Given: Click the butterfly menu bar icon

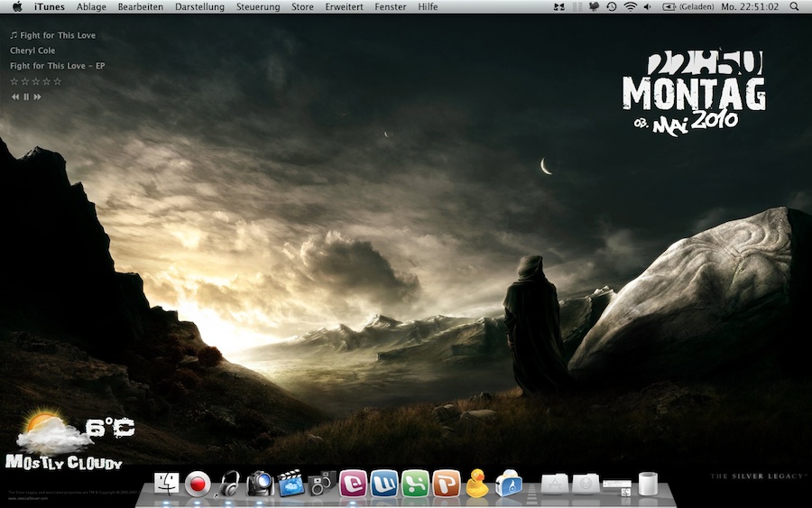Looking at the screenshot, I should (x=559, y=6).
